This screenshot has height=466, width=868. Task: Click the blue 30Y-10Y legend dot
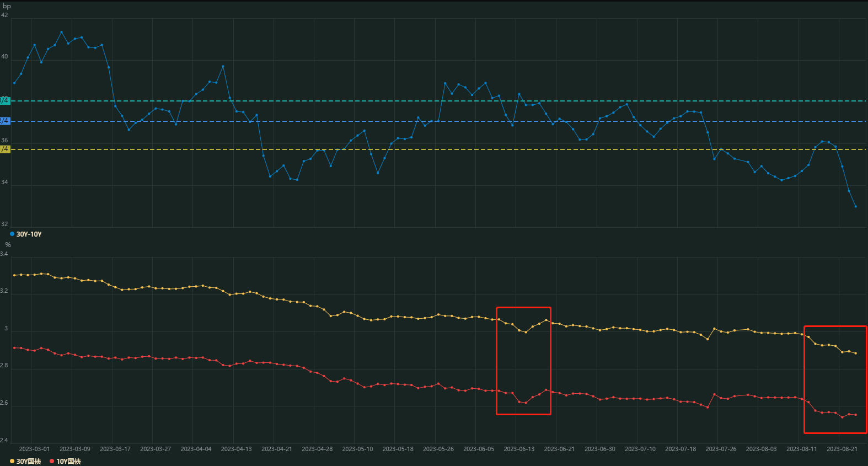[12, 234]
